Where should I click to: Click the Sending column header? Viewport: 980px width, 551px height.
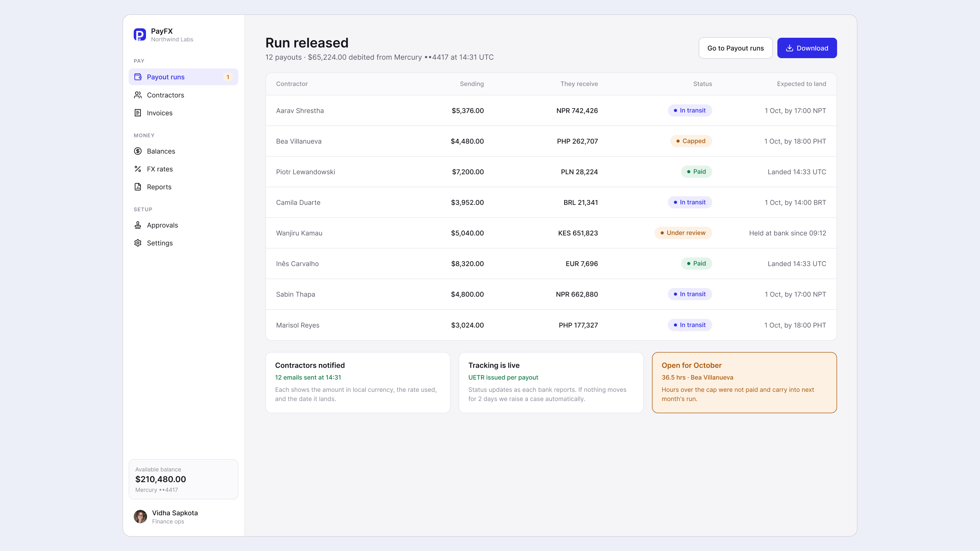click(472, 84)
